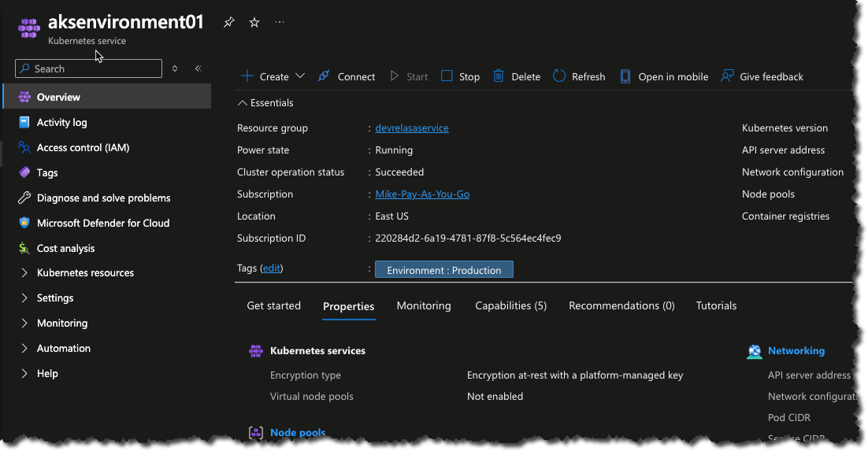This screenshot has height=451, width=868.
Task: Click the Overview sidebar icon
Action: [24, 97]
